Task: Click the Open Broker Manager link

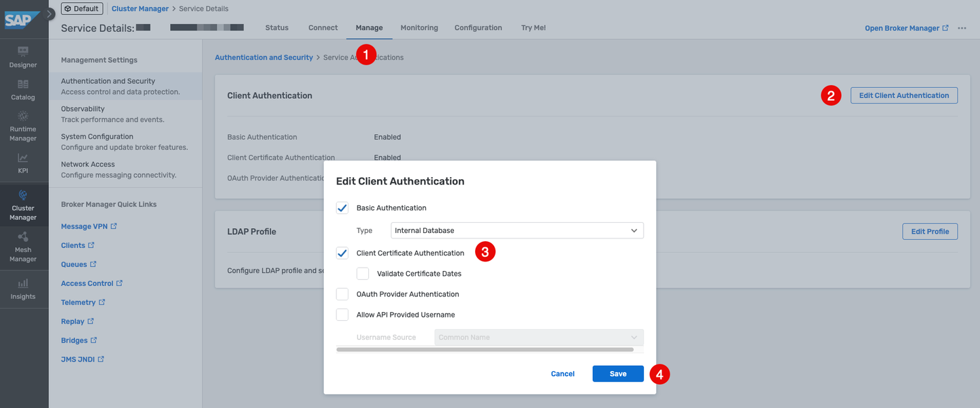Action: coord(906,28)
